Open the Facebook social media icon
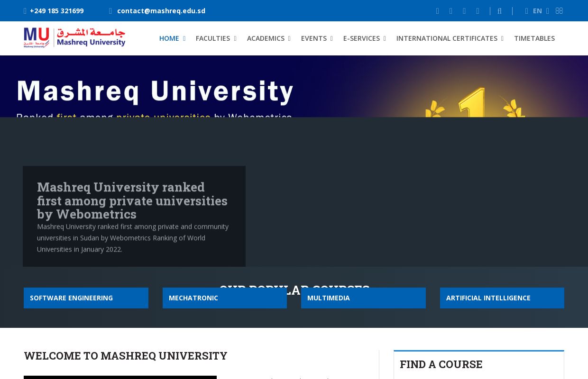 click(x=438, y=11)
